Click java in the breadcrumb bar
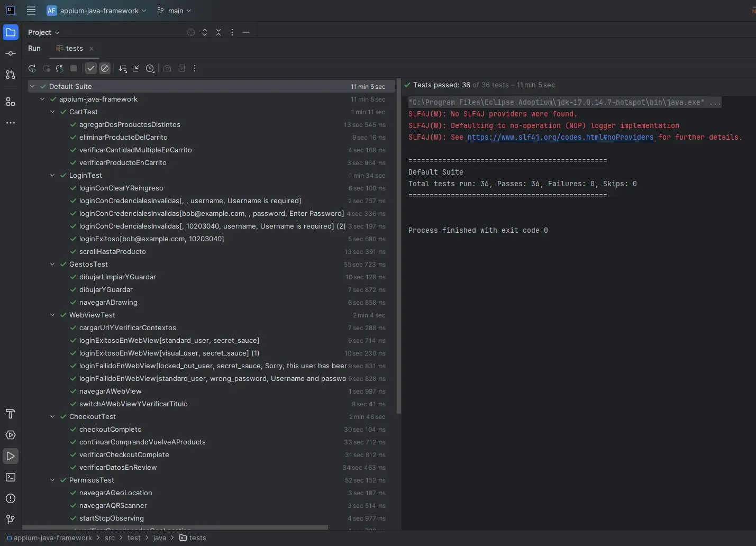 [x=160, y=538]
